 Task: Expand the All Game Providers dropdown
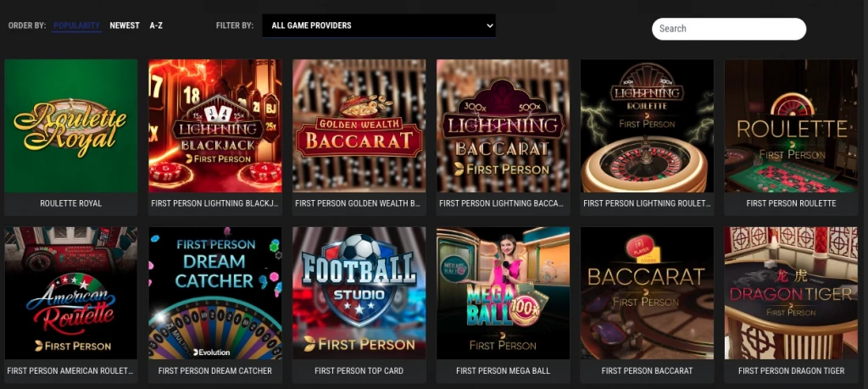(379, 25)
